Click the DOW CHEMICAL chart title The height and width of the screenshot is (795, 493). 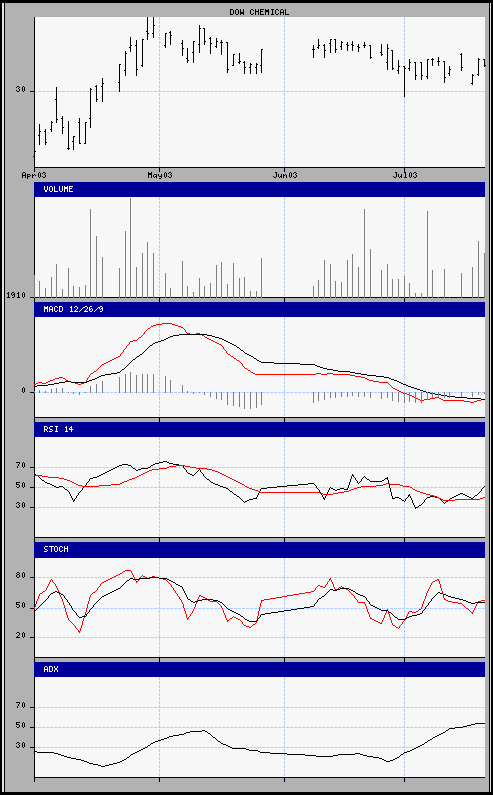pyautogui.click(x=259, y=12)
